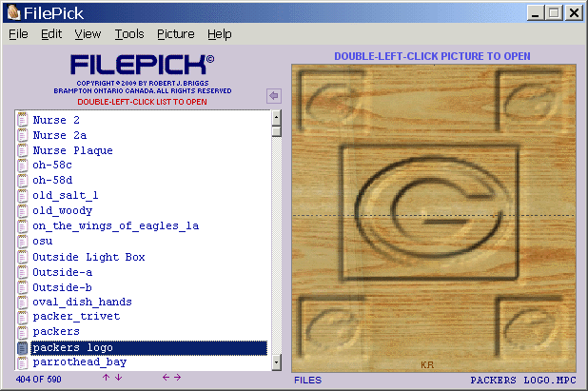Screen dimensions: 588x391
Task: Select the 'Nurse 2a' list entry
Action: 60,135
